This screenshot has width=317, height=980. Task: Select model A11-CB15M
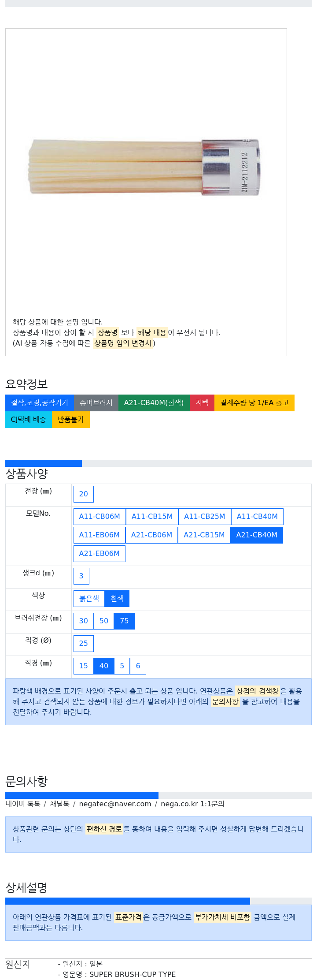[152, 517]
